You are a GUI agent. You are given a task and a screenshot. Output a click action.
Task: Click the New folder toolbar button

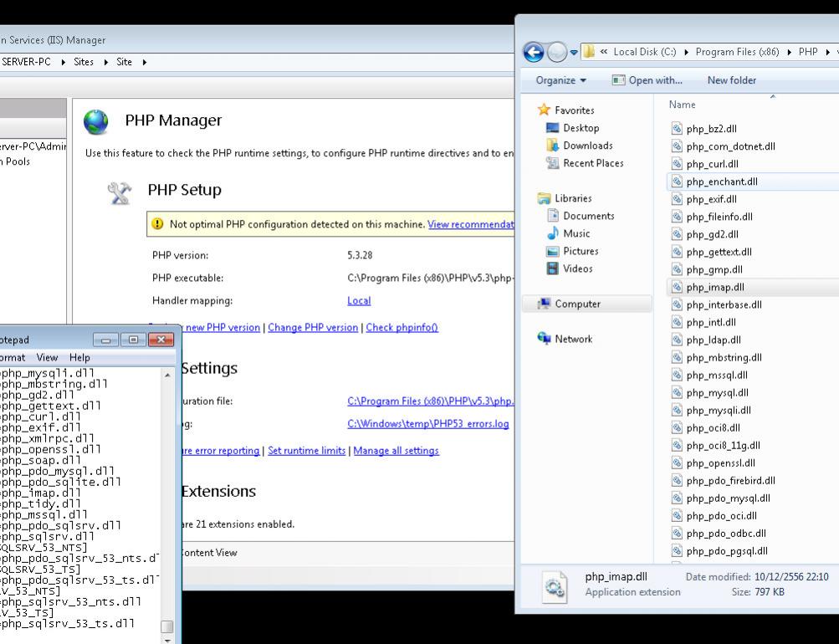click(x=731, y=80)
